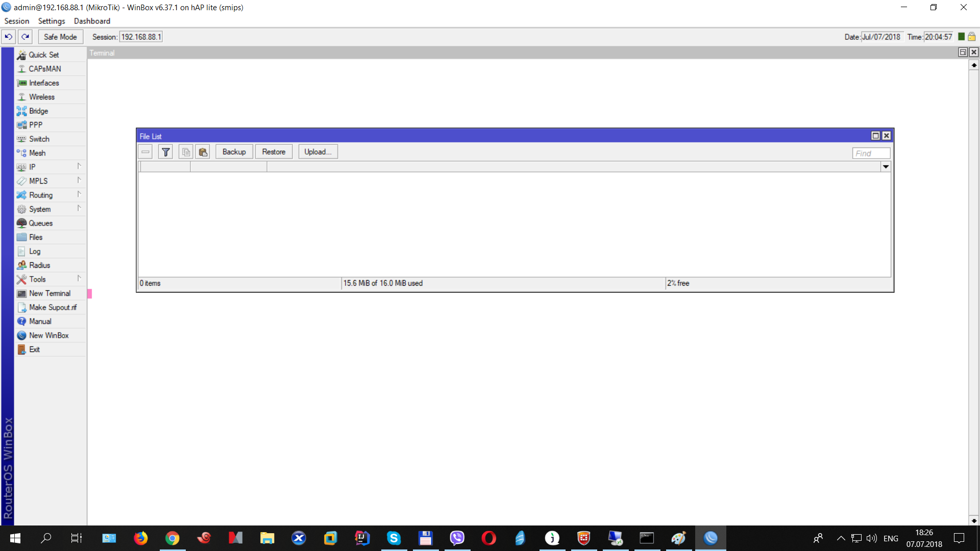Screen dimensions: 980x551
Task: Click the '0 items' status text
Action: click(150, 283)
